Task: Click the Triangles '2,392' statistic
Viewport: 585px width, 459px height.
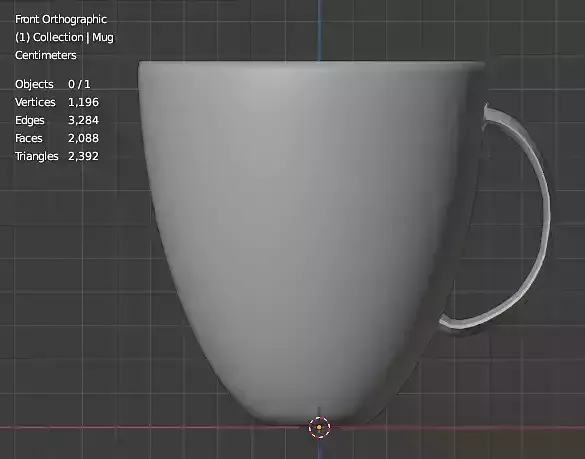Action: [83, 156]
